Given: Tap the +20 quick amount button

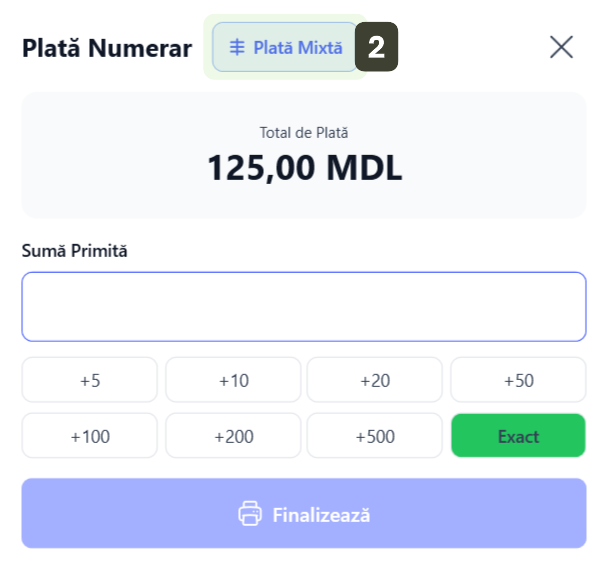Looking at the screenshot, I should pyautogui.click(x=375, y=380).
